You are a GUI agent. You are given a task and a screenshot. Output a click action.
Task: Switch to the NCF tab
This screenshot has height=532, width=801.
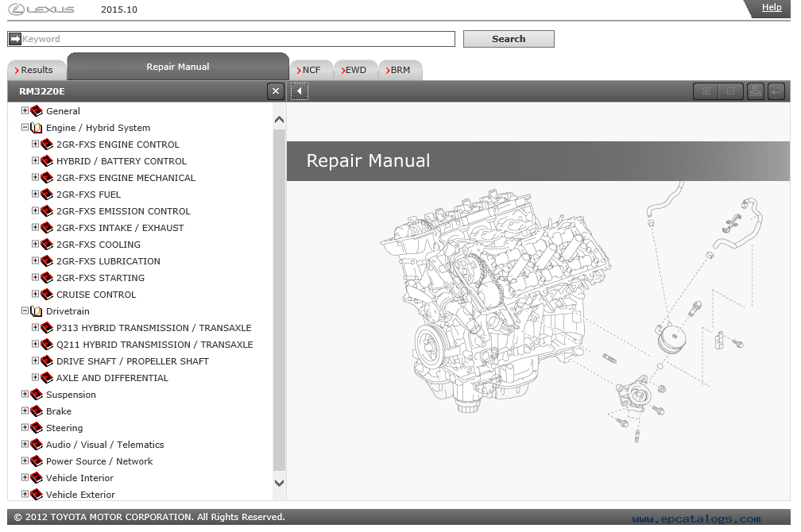point(311,70)
